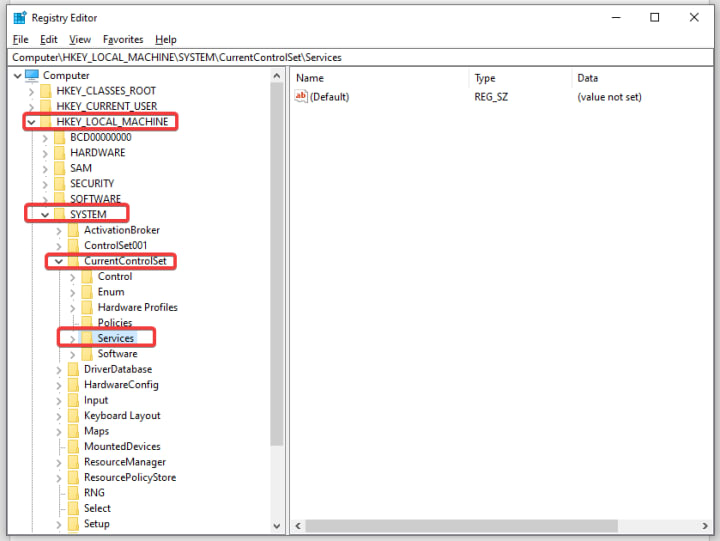Image resolution: width=720 pixels, height=541 pixels.
Task: Click the Enum folder icon
Action: (x=87, y=292)
